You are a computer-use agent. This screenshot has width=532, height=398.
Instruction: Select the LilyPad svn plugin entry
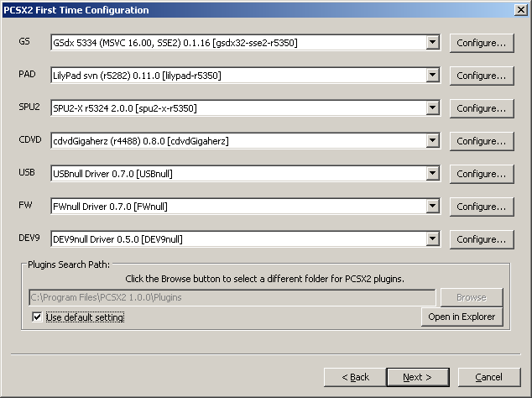[137, 76]
